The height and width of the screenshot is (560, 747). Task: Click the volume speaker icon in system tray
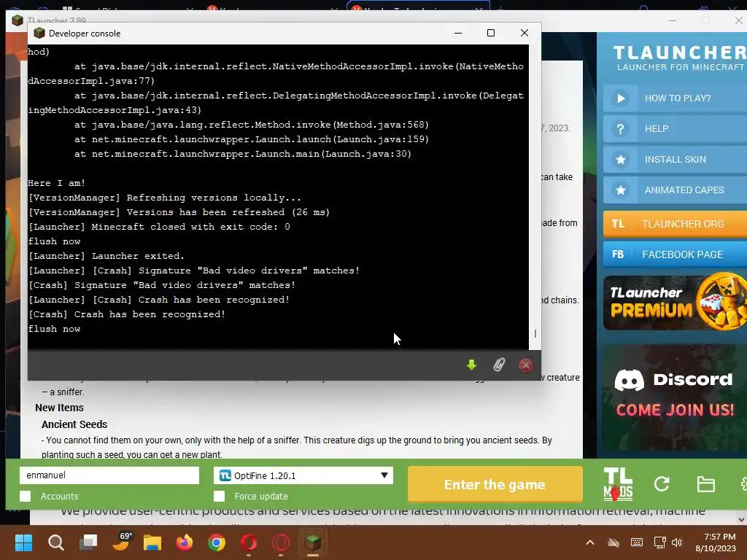tap(676, 542)
